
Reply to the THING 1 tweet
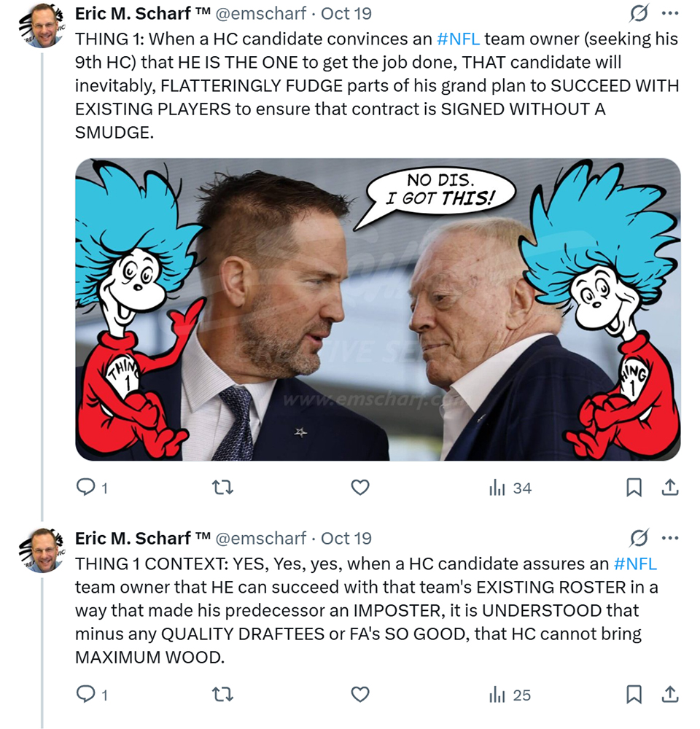click(x=87, y=488)
